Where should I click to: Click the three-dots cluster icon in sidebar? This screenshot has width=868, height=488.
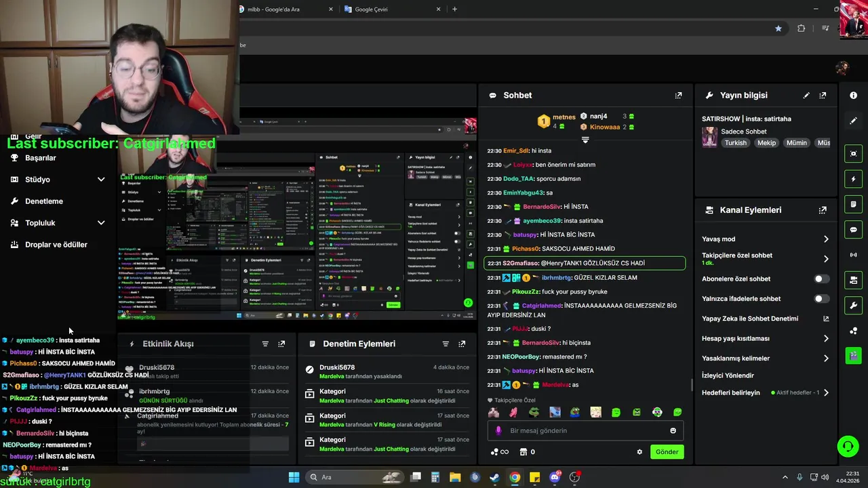[x=853, y=331]
